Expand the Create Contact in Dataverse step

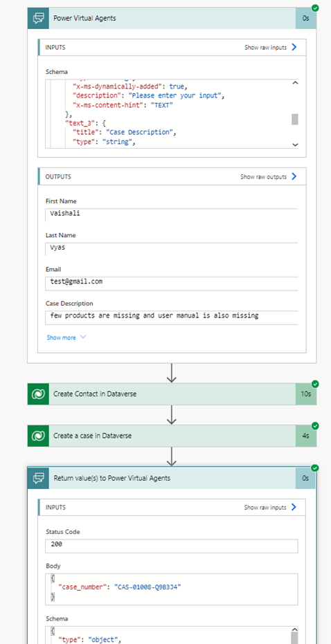[172, 394]
